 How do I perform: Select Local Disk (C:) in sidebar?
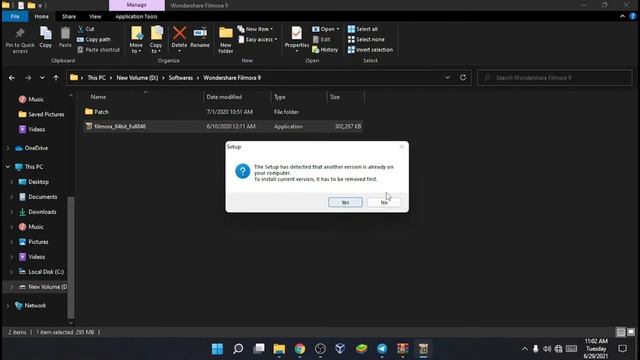[x=42, y=272]
